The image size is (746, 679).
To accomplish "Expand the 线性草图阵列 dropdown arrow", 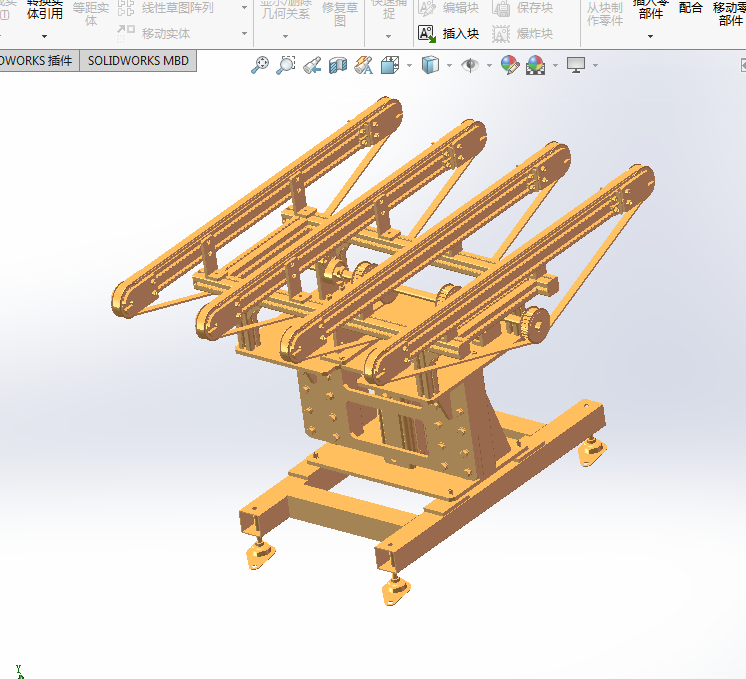I will pyautogui.click(x=245, y=8).
